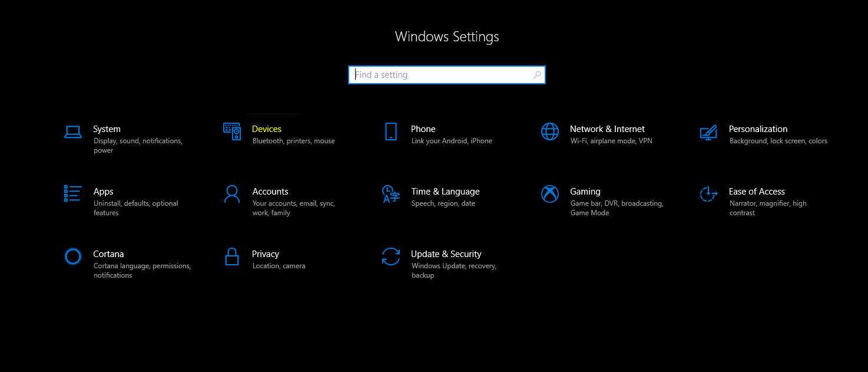Open the Ease of Access icon
868x372 pixels.
(708, 194)
